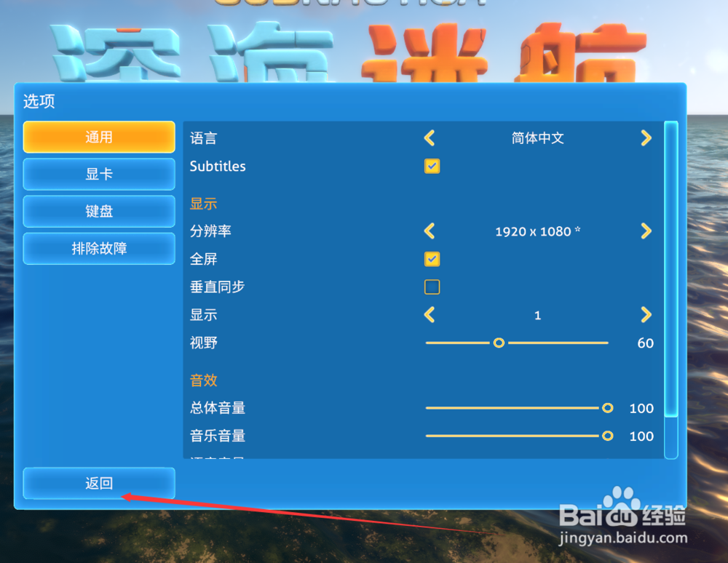Click the 视野 field of view slider handle
This screenshot has width=728, height=563.
[x=499, y=343]
